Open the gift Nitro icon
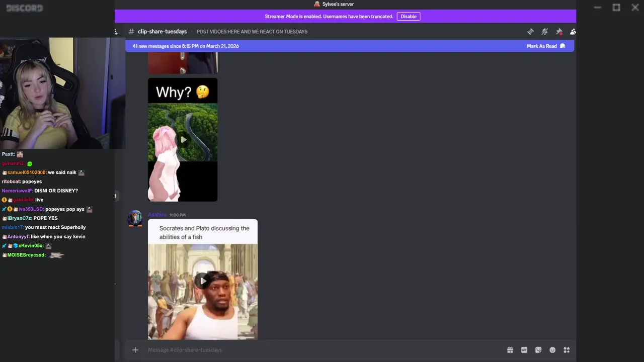 pyautogui.click(x=510, y=350)
